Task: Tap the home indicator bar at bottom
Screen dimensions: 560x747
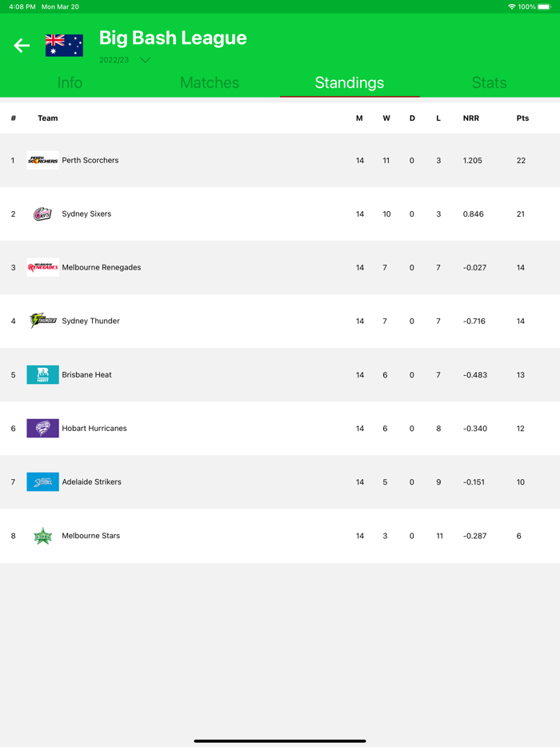Action: point(280,740)
